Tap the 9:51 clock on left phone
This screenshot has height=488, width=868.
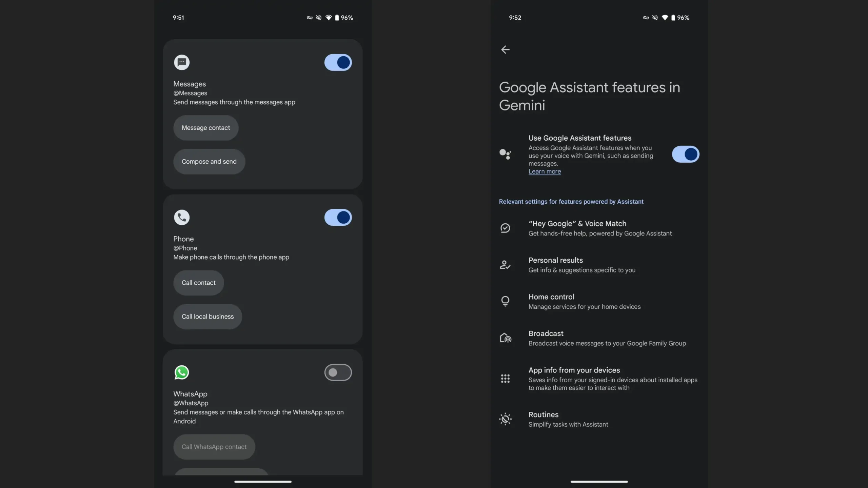178,18
